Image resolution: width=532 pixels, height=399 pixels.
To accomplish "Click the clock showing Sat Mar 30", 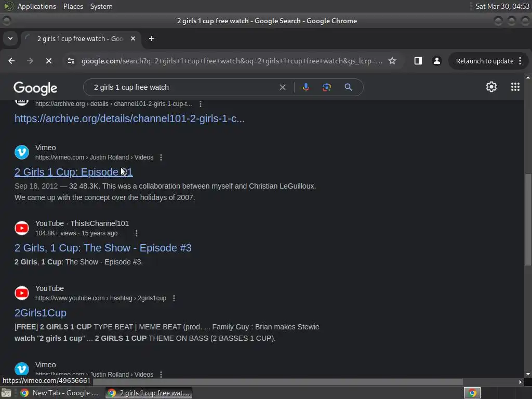I will click(502, 6).
